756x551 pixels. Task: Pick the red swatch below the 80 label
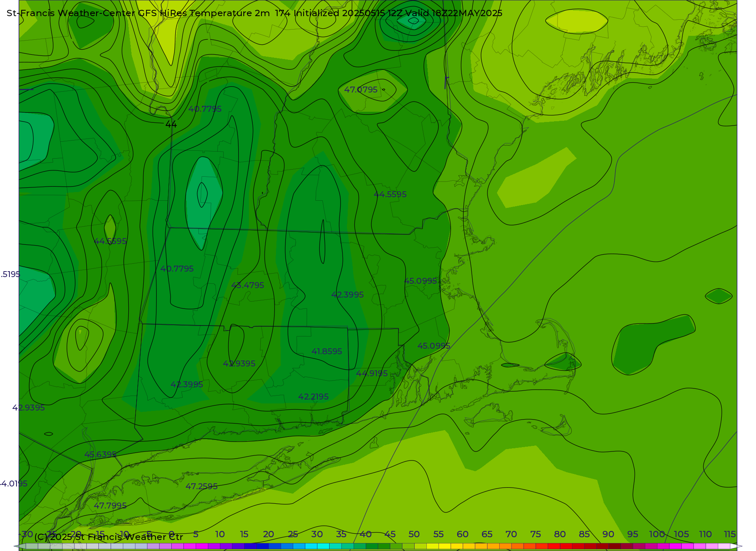pyautogui.click(x=566, y=546)
